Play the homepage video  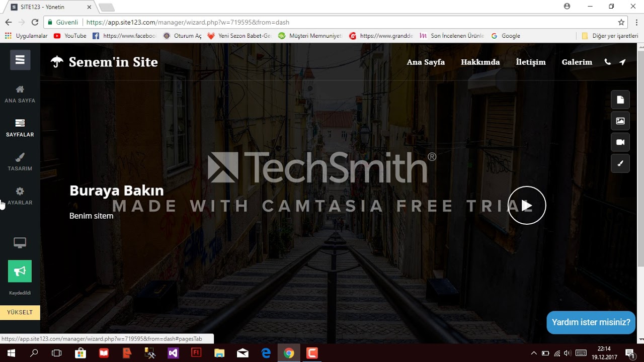527,205
